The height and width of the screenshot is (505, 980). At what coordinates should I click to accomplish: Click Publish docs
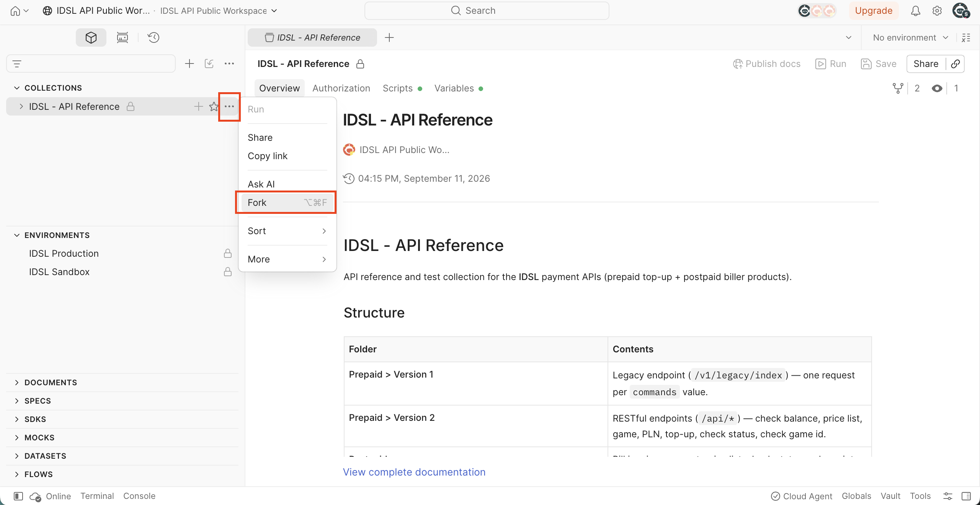coord(767,64)
